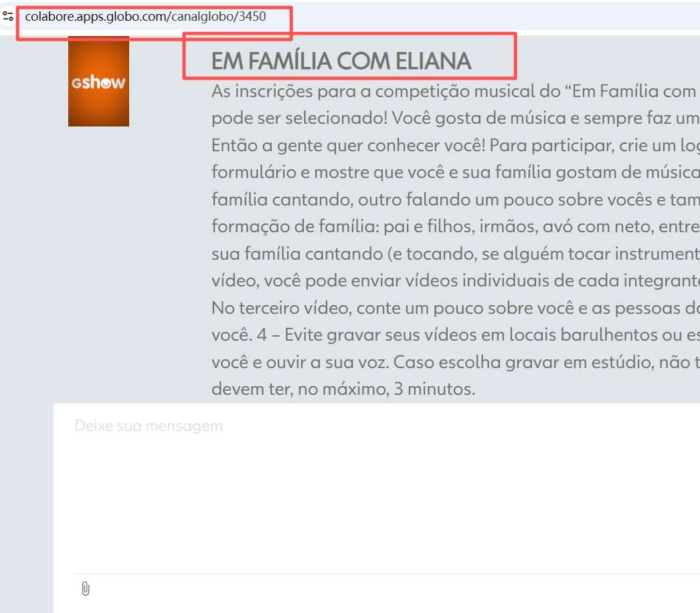Click the profile icon beside the address bar
The height and width of the screenshot is (613, 700).
point(9,17)
